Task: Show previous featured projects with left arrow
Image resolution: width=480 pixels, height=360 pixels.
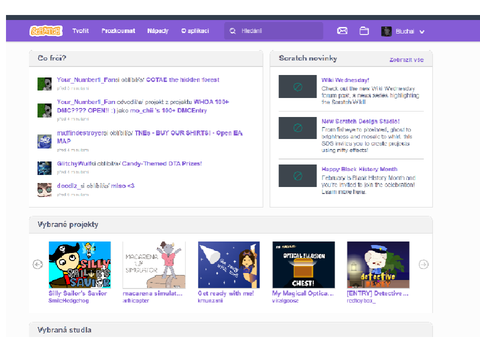Action: pos(38,264)
